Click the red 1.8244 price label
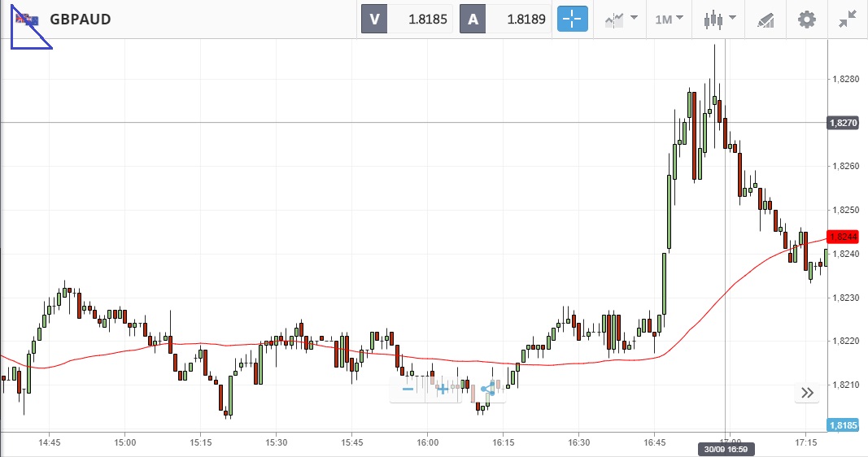The image size is (868, 457). (x=846, y=237)
